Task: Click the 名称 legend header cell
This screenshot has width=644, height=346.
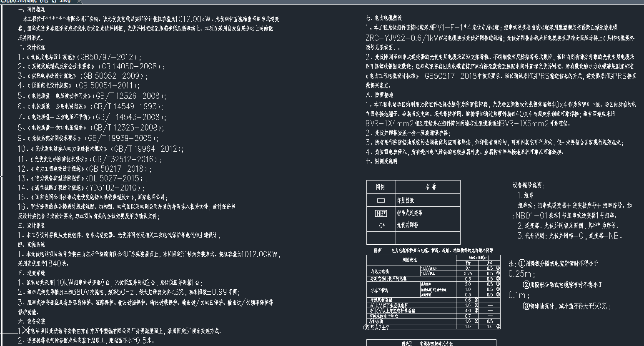Action: point(430,187)
